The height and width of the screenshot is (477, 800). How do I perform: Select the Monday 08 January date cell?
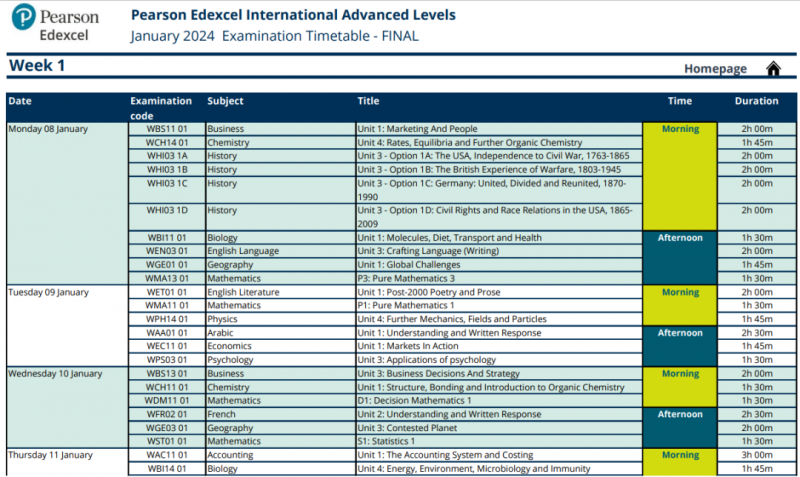[67, 203]
